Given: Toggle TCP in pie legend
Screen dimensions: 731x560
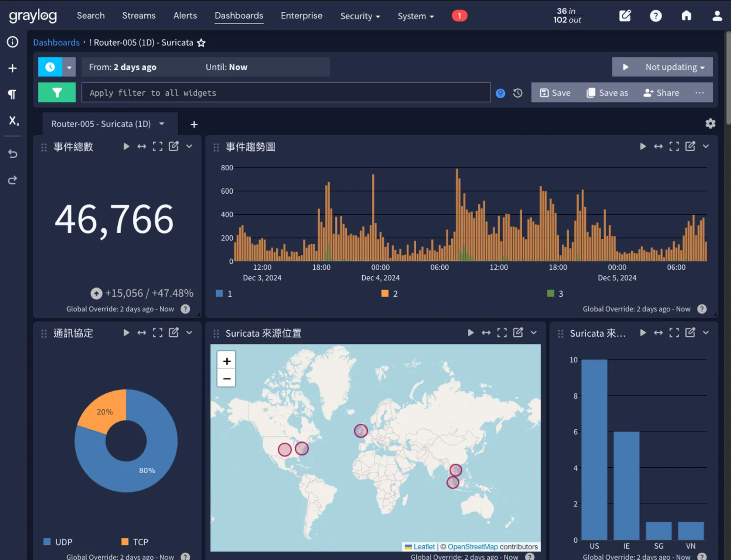Looking at the screenshot, I should pyautogui.click(x=135, y=542).
